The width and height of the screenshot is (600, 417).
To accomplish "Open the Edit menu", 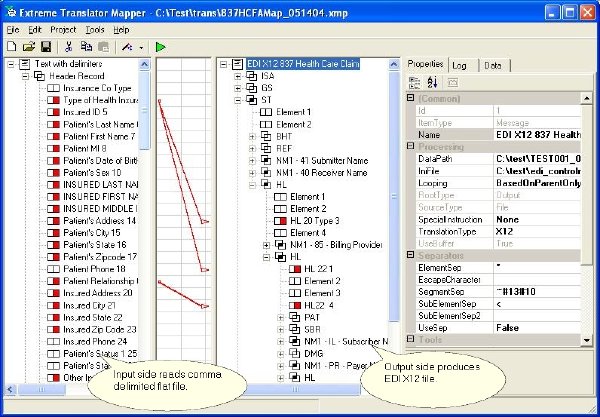I will (x=34, y=30).
